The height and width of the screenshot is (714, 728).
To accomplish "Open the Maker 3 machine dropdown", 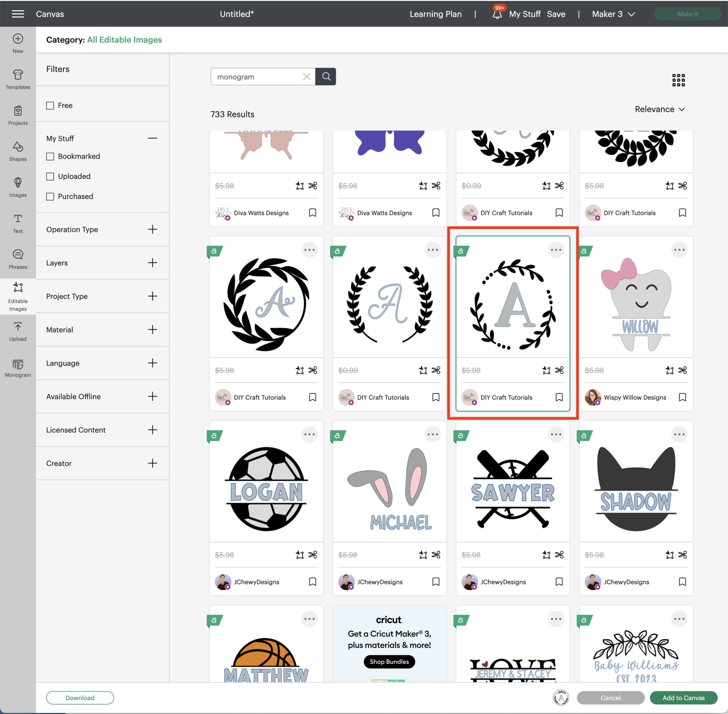I will 613,14.
